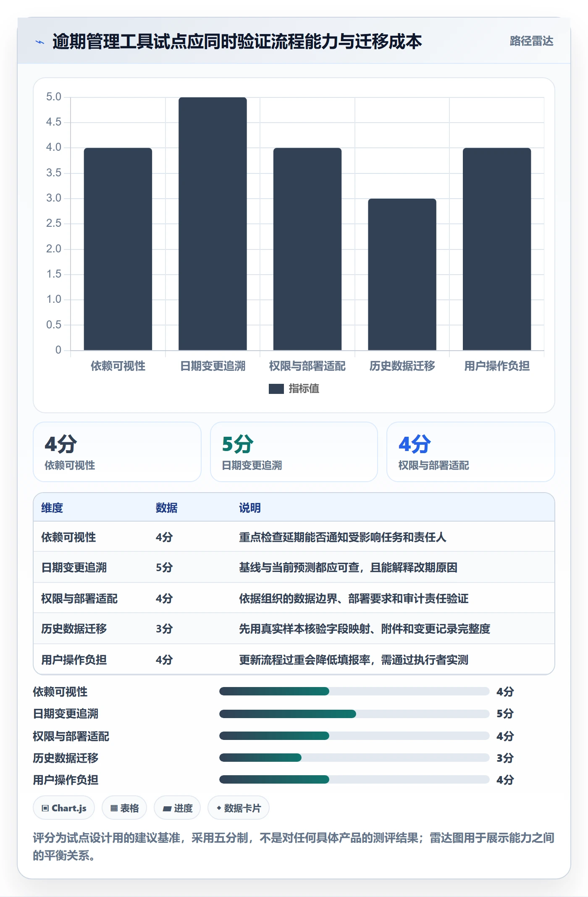Screen dimensions: 588x897
Task: Click the 历史数据迁移 progress bar
Action: [354, 758]
